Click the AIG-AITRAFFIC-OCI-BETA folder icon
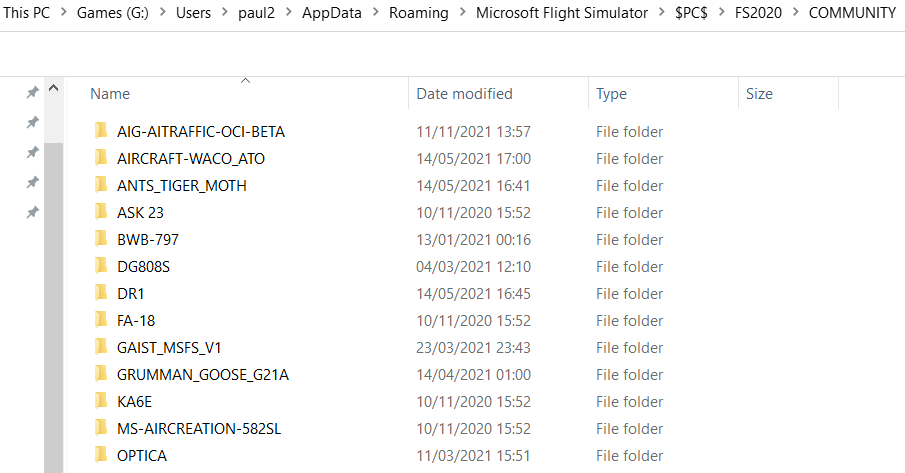905x473 pixels. click(100, 131)
